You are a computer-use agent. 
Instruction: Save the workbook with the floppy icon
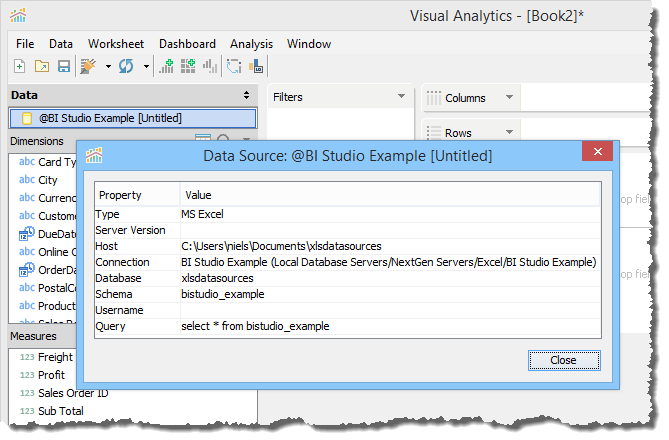(63, 67)
